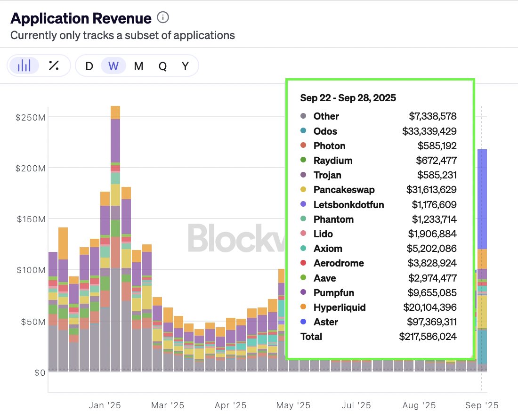Click the tallest bar in January
Image resolution: width=518 pixels, height=420 pixels.
point(115,239)
